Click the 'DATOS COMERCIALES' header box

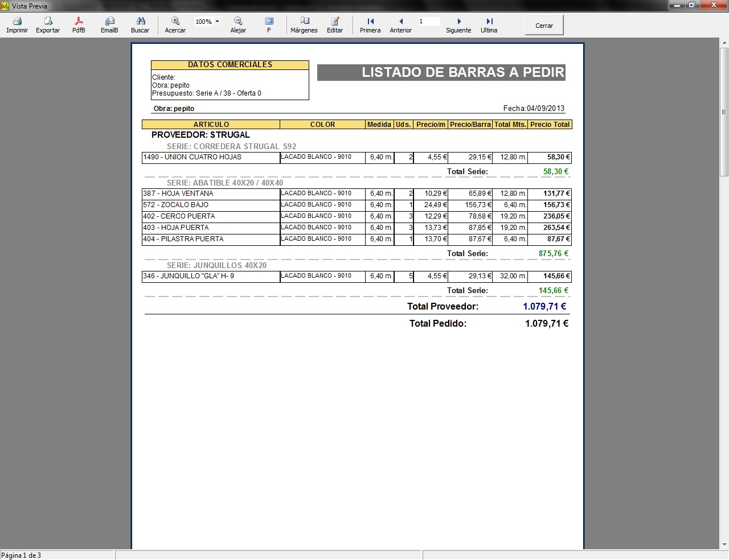230,65
